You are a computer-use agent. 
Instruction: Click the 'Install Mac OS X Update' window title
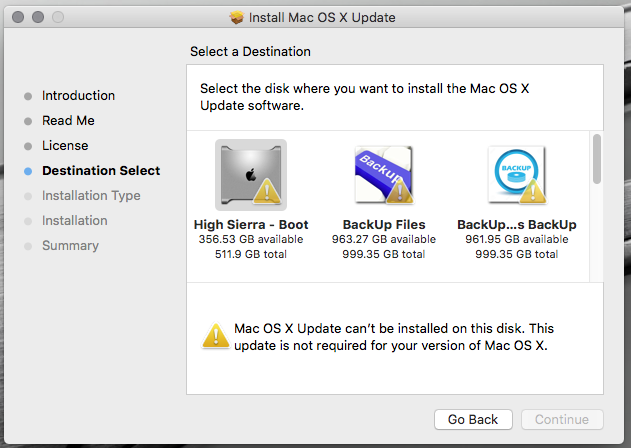pos(322,18)
